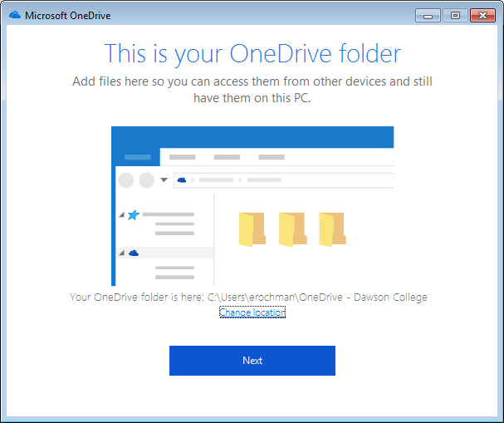Maximize the Microsoft OneDrive window
Image resolution: width=504 pixels, height=423 pixels.
point(455,16)
